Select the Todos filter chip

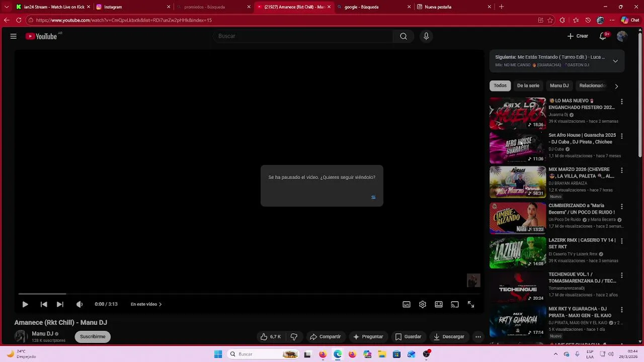click(x=500, y=86)
